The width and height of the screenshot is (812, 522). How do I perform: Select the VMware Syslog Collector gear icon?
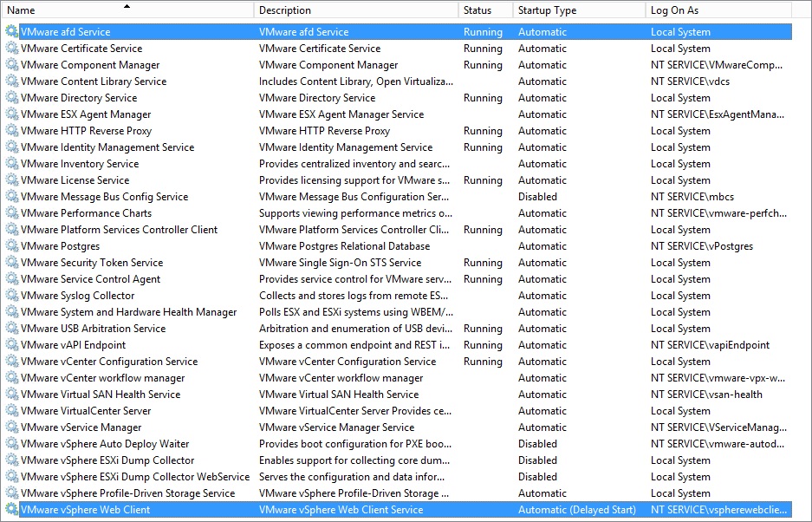click(x=12, y=296)
